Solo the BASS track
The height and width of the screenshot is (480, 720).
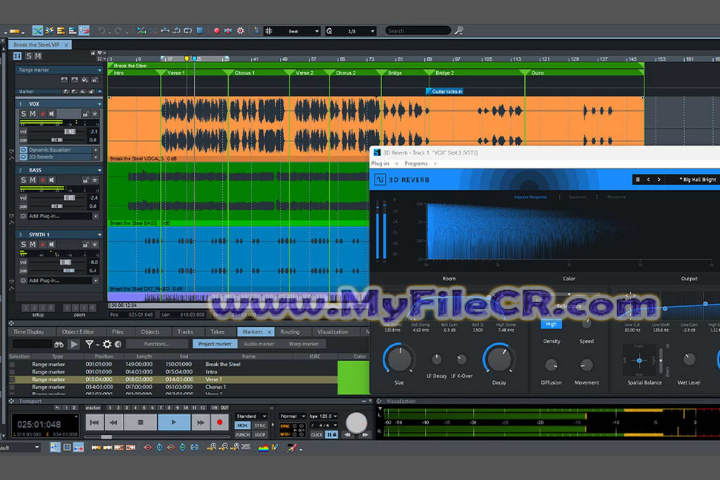point(23,180)
